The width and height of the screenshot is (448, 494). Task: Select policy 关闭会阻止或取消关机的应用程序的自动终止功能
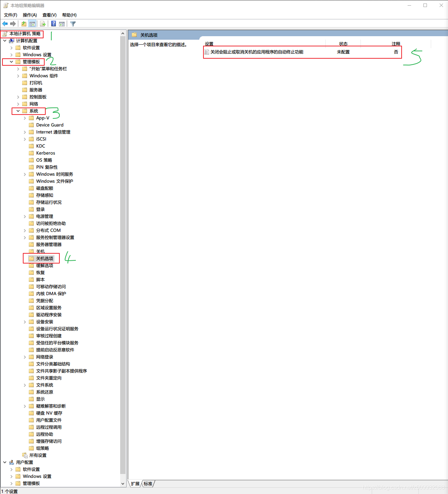pos(257,52)
